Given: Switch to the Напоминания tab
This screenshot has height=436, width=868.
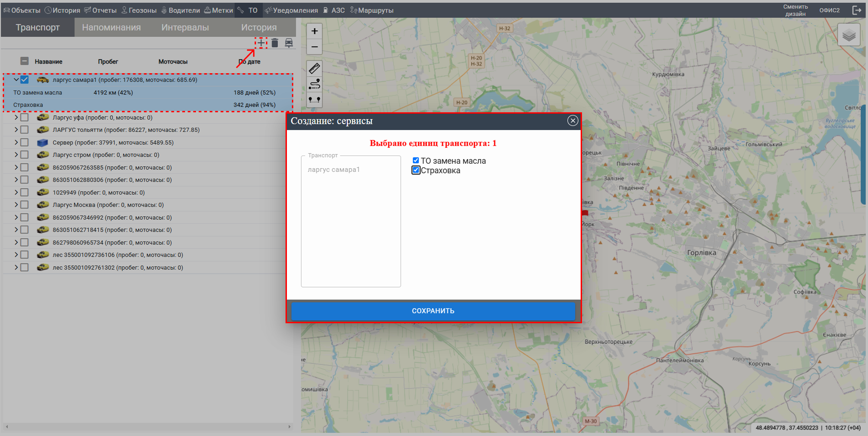Looking at the screenshot, I should pyautogui.click(x=111, y=27).
